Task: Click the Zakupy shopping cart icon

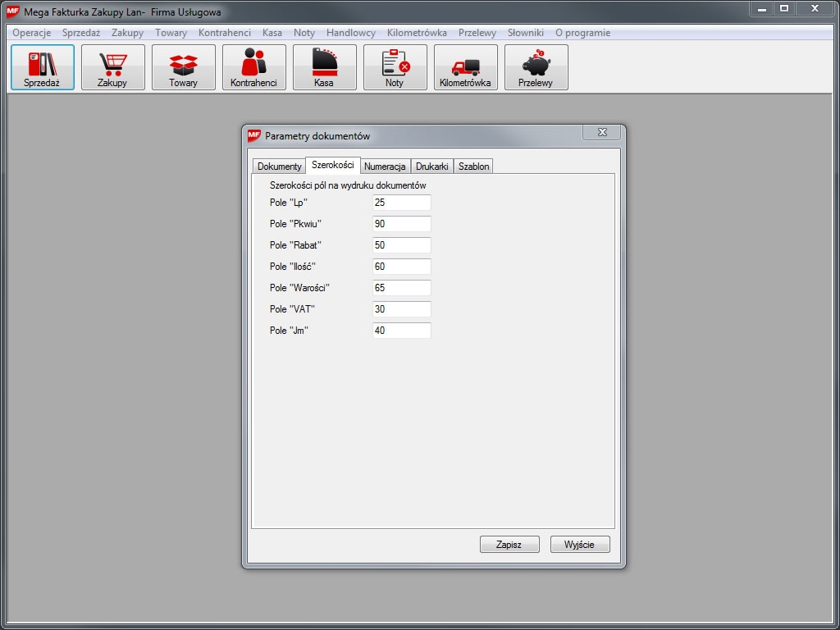Action: (113, 67)
